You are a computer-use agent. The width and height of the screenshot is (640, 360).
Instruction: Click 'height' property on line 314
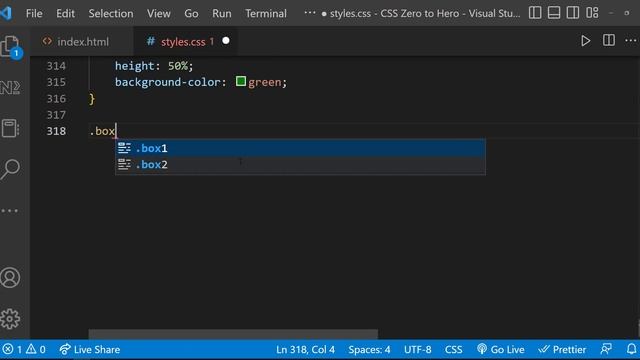coord(134,66)
